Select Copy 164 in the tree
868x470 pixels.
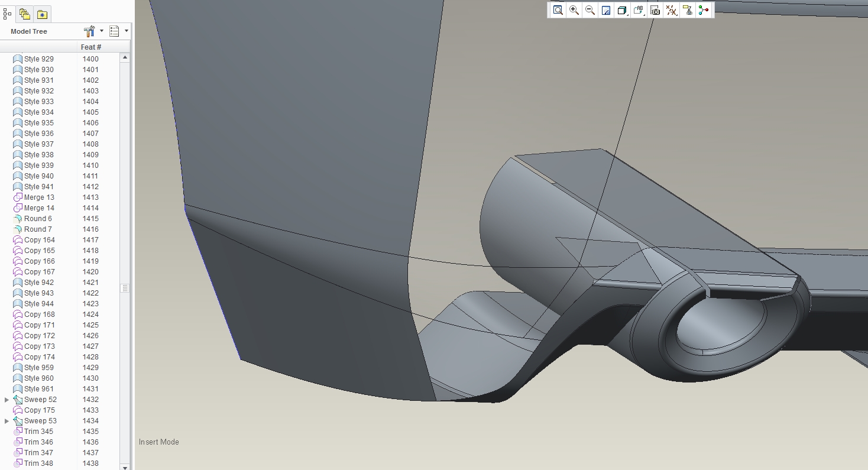pos(40,240)
